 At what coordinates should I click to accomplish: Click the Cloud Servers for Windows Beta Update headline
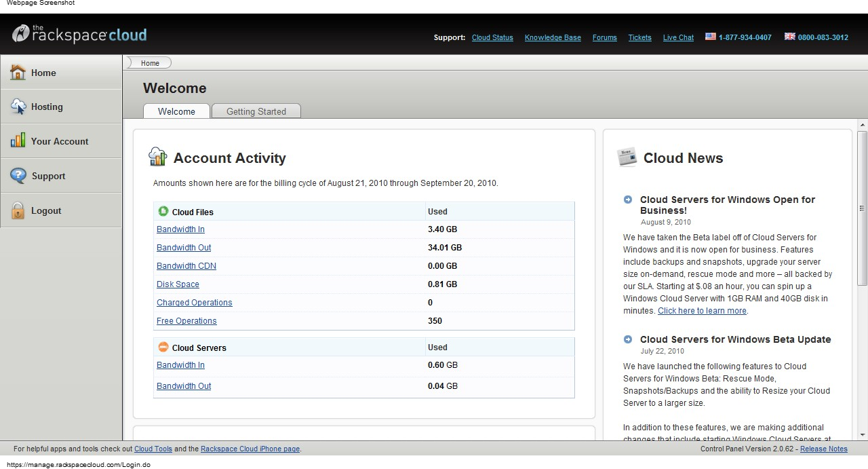(x=736, y=339)
